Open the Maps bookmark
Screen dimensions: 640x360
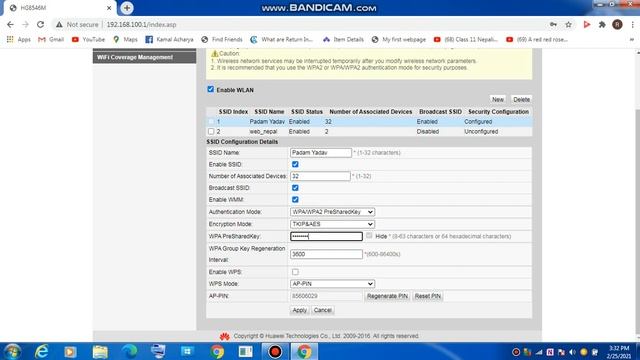(125, 40)
